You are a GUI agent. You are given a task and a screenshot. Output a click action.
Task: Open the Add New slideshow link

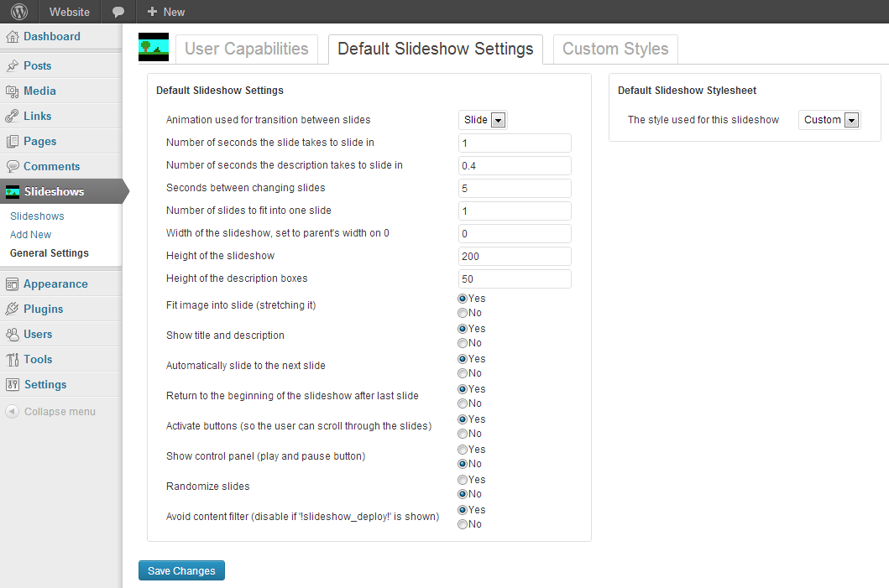[30, 235]
